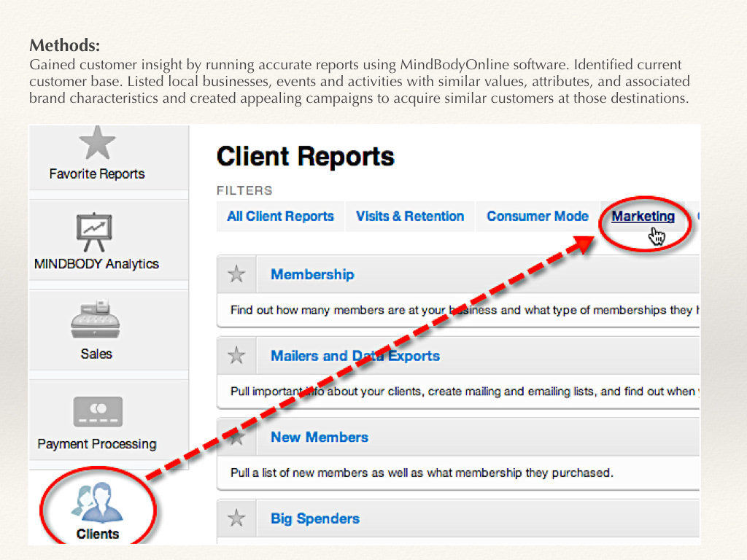Favorite the Membership report star
747x560 pixels.
(236, 274)
